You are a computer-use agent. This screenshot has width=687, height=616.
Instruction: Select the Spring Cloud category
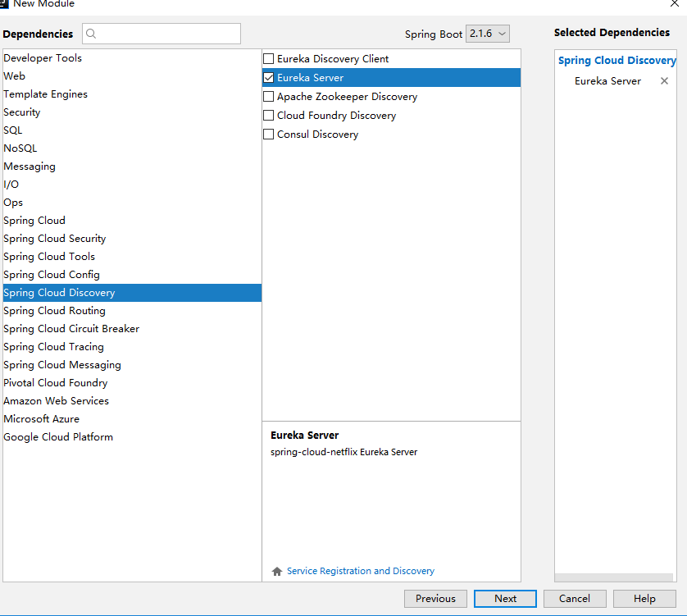132,220
